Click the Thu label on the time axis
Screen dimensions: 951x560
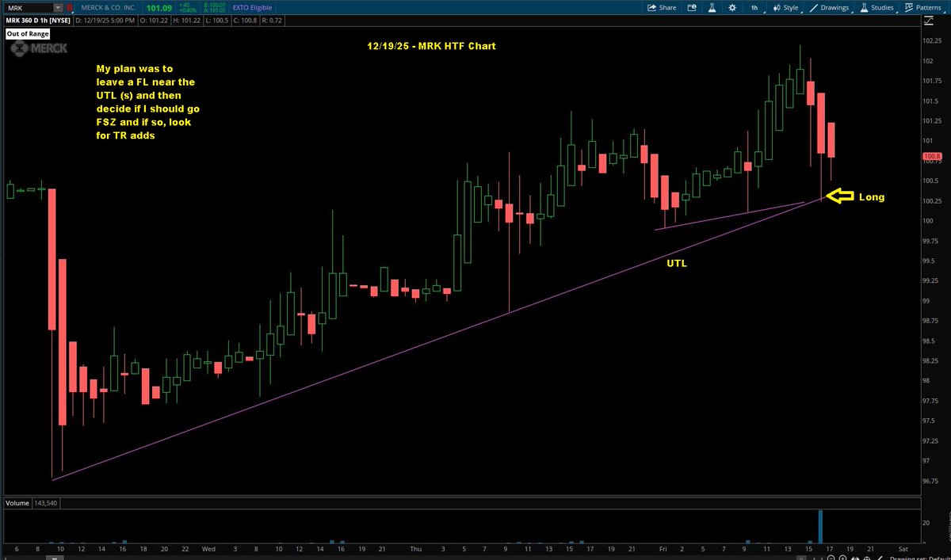[414, 548]
